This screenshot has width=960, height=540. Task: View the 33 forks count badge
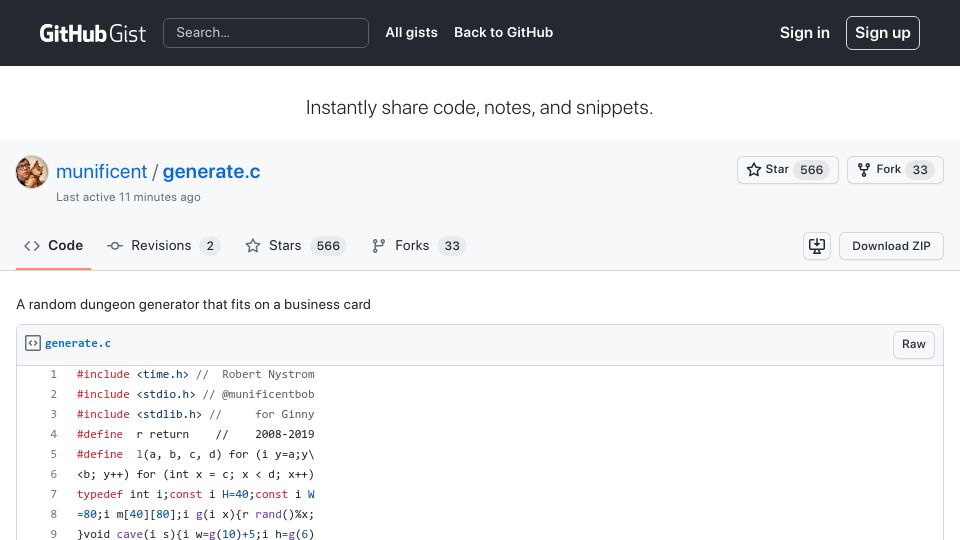[920, 170]
